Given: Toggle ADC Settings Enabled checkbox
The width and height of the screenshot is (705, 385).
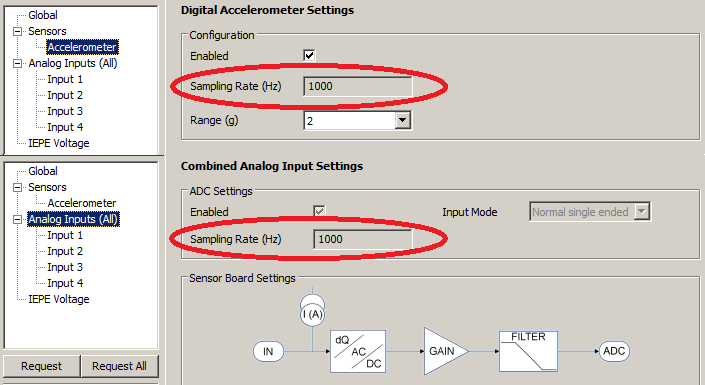Looking at the screenshot, I should tap(319, 211).
